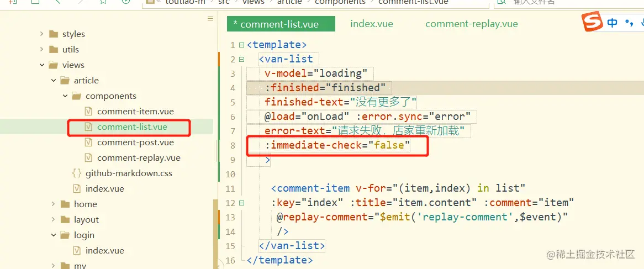Toggle Sogou punctuation mode icon

[x=629, y=24]
